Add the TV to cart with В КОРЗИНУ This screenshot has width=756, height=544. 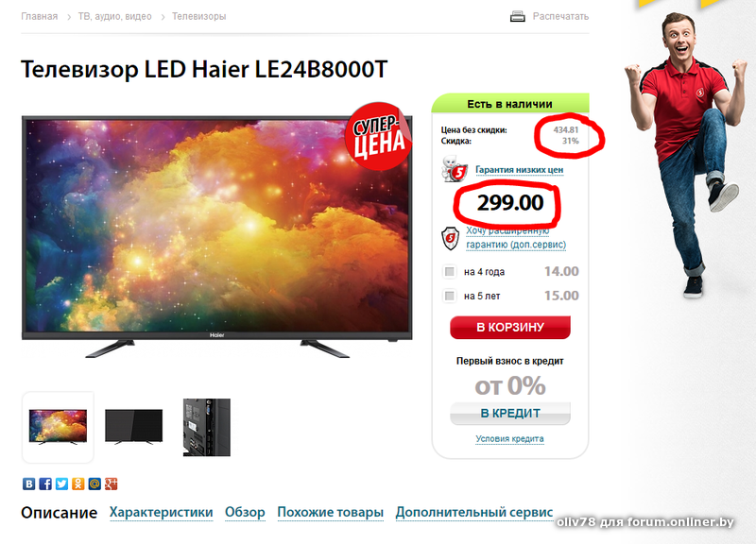coord(510,328)
